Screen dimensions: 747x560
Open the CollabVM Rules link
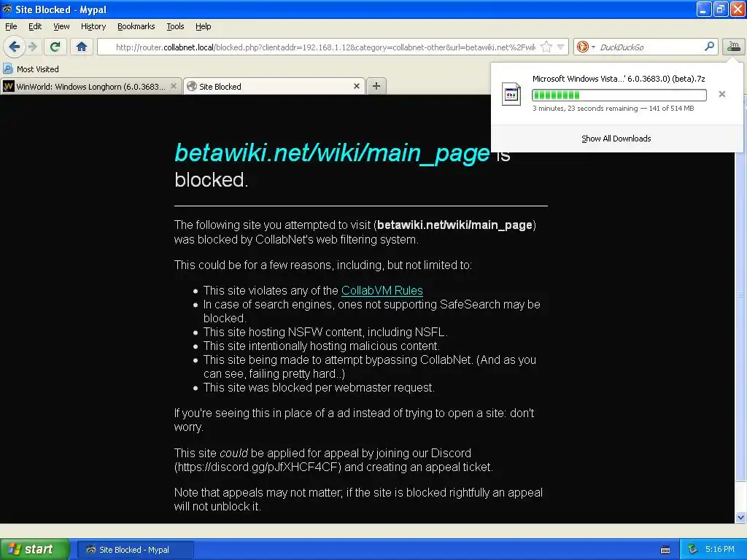pyautogui.click(x=382, y=290)
